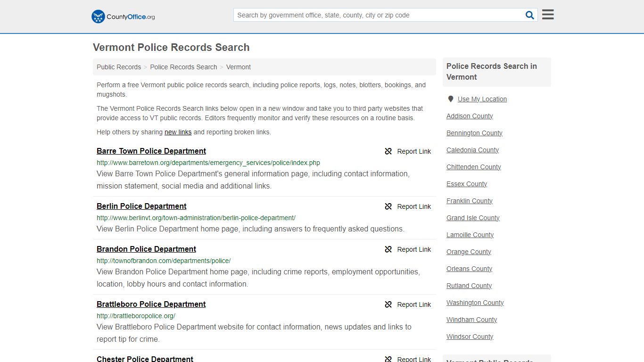644x362 pixels.
Task: Click the broken link icon beside Brandon Police Department
Action: click(x=388, y=249)
